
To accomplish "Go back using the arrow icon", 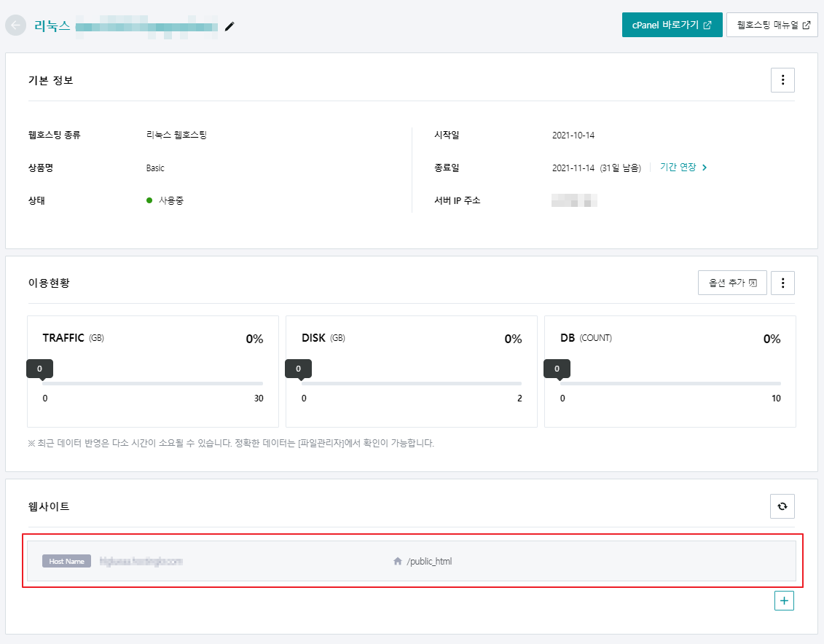I will pos(16,25).
